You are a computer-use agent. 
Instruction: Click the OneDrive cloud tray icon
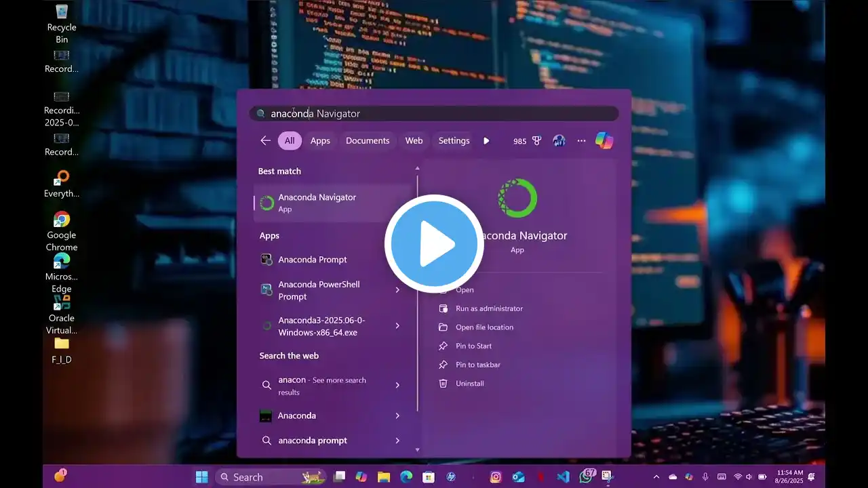pos(673,477)
